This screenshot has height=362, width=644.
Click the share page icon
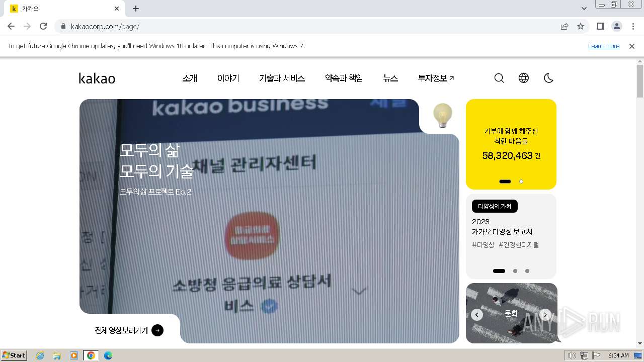click(565, 26)
